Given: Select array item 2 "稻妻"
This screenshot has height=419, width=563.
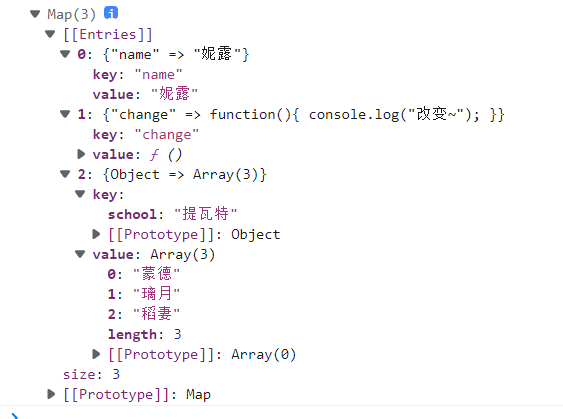Looking at the screenshot, I should 156,314.
